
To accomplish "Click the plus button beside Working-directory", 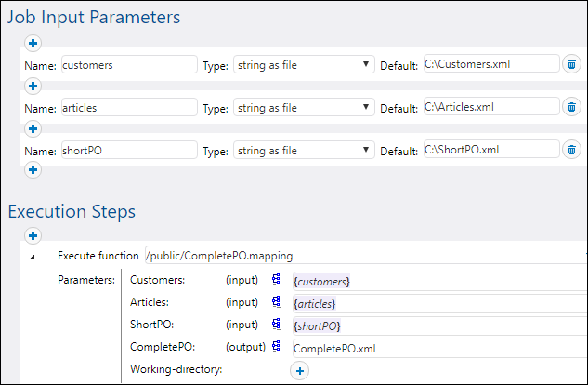I will point(300,370).
